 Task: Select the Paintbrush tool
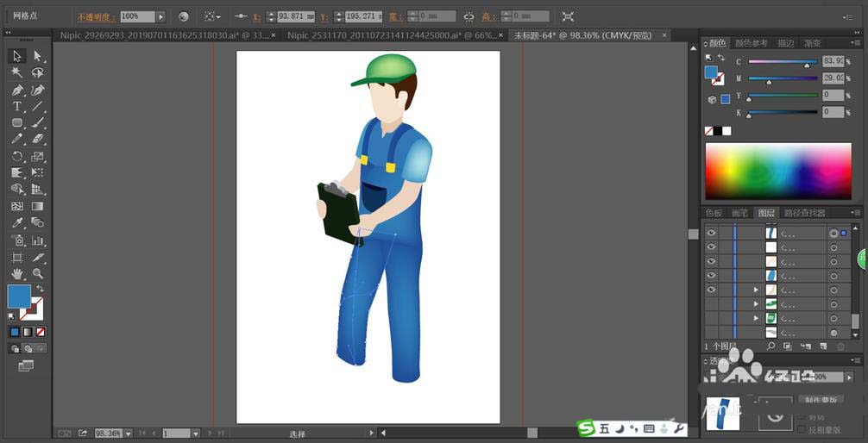coord(37,122)
